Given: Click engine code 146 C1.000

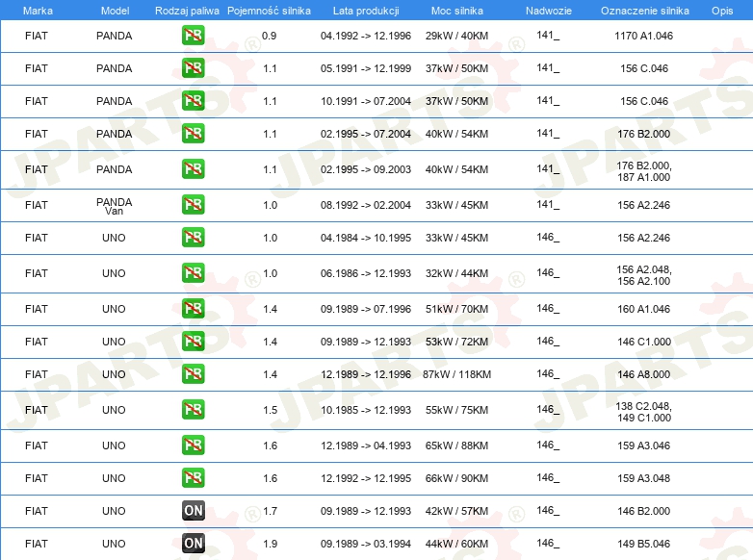Looking at the screenshot, I should (x=643, y=342).
